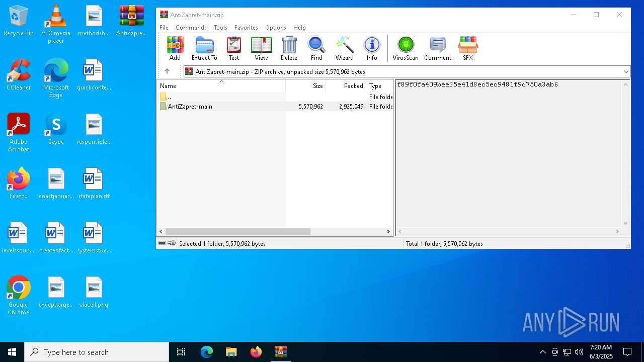
Task: Open the Favorites menu
Action: click(246, 28)
